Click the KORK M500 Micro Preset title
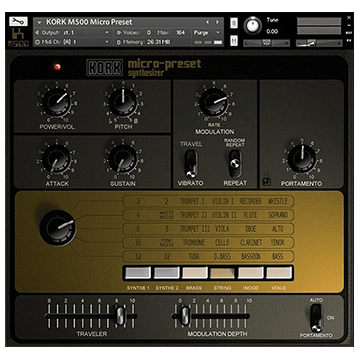 89,22
